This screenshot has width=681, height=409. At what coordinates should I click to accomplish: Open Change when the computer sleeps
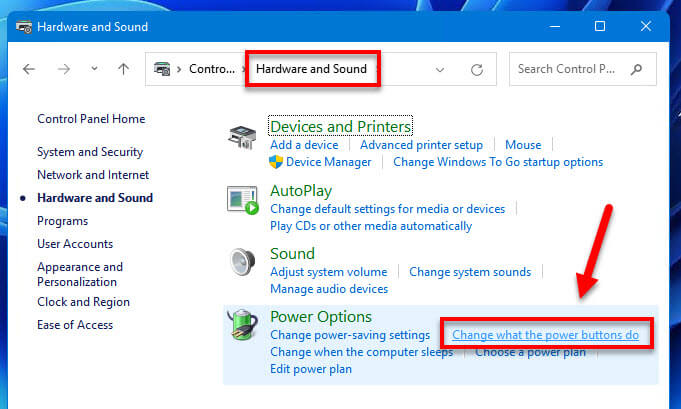coord(361,352)
